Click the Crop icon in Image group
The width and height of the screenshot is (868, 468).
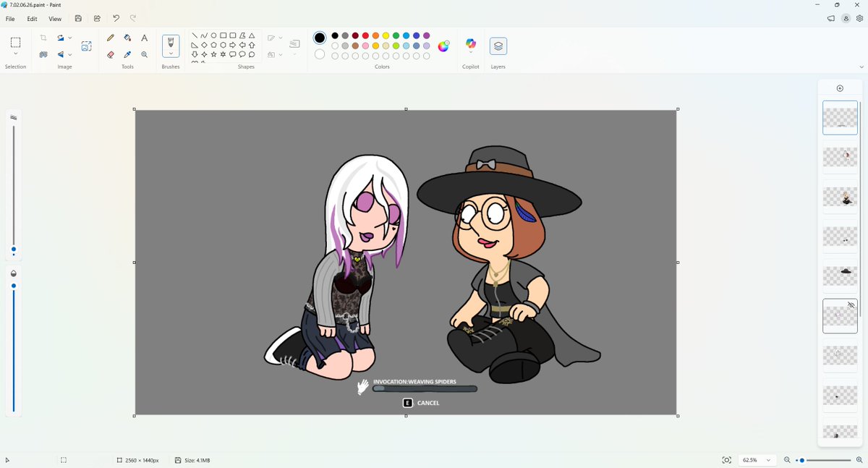[43, 38]
